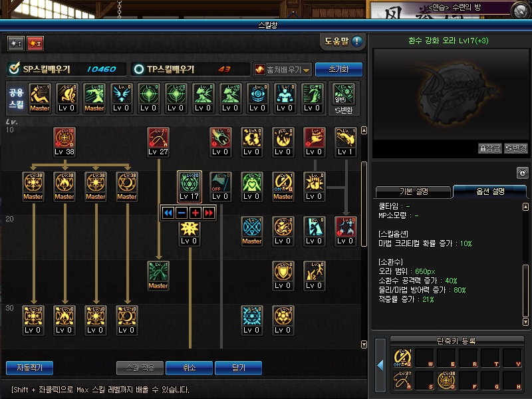Select the shield skill icon at Lv 0
Image resolution: width=532 pixels, height=399 pixels.
(283, 271)
